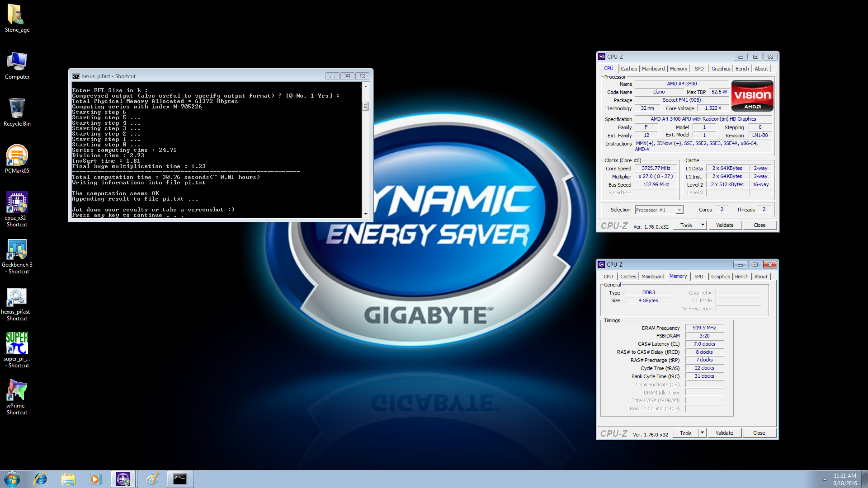Expand Tools dropdown arrow in bottom CPU-Z
The width and height of the screenshot is (868, 488).
tap(702, 433)
